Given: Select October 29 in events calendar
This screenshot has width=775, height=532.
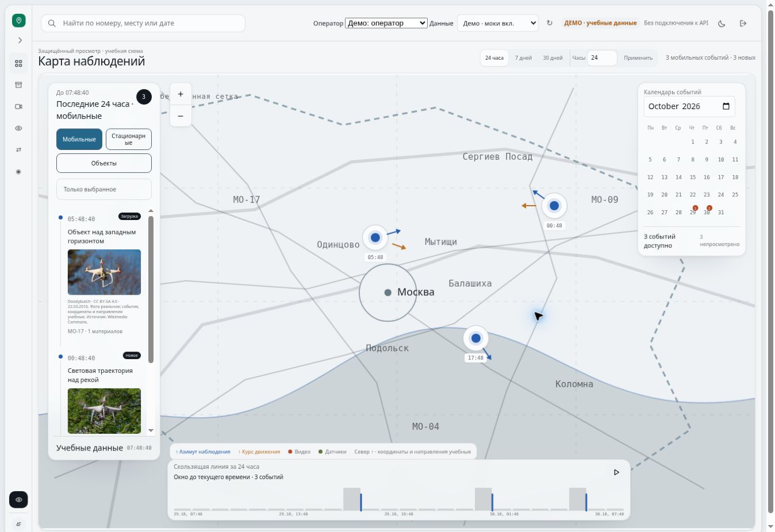Looking at the screenshot, I should (693, 213).
